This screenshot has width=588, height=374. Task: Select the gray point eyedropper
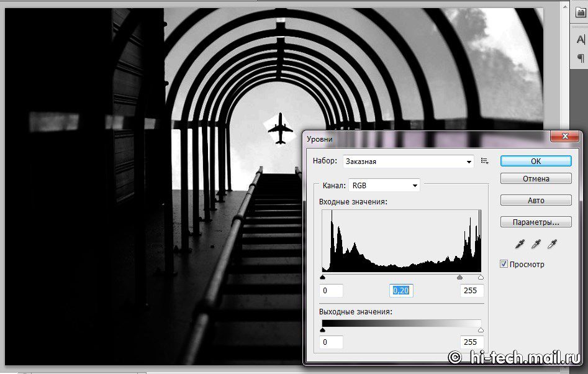pyautogui.click(x=536, y=245)
